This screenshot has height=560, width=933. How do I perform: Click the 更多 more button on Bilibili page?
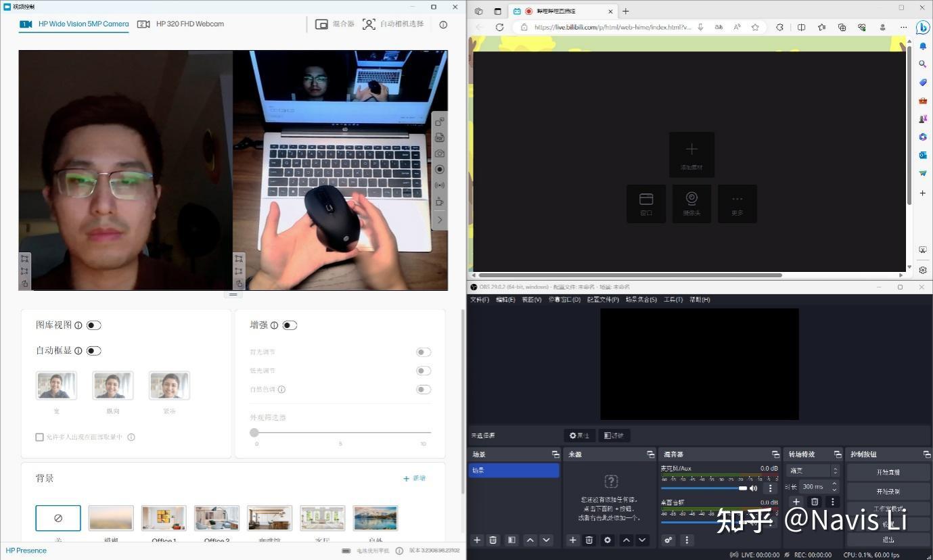tap(737, 204)
